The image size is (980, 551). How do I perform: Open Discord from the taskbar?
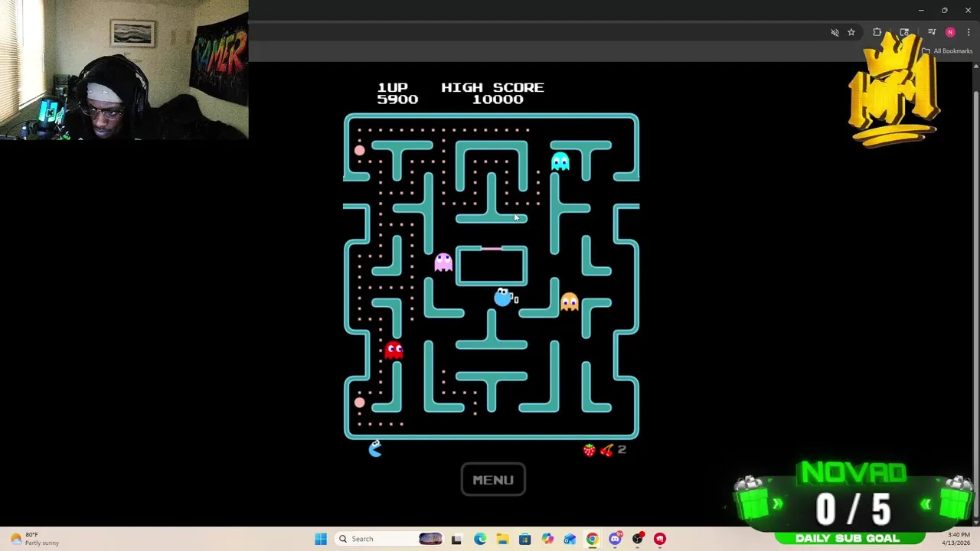615,539
